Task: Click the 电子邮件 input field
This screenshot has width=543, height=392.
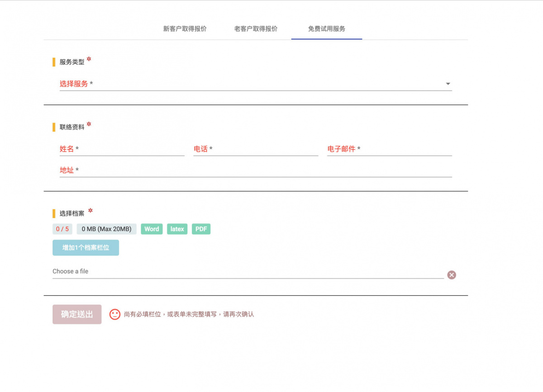Action: click(x=390, y=149)
